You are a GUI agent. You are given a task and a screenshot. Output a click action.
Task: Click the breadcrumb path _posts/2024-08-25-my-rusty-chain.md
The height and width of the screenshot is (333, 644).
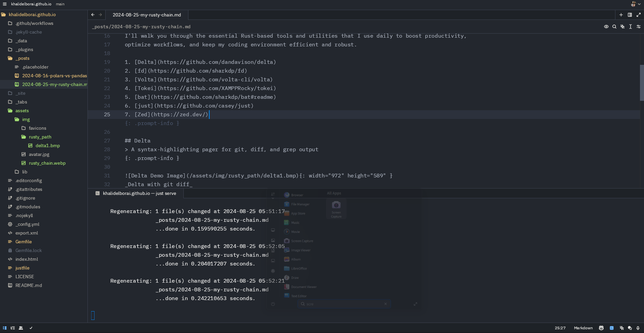click(x=141, y=27)
